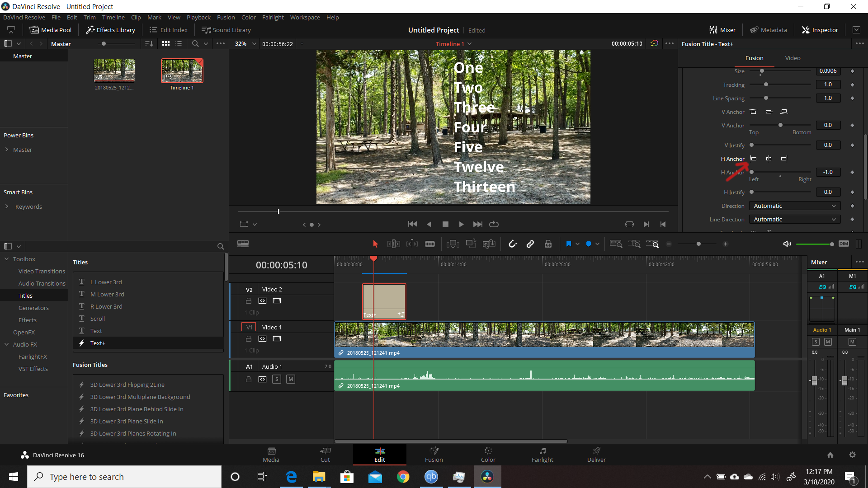Image resolution: width=868 pixels, height=488 pixels.
Task: Toggle the Media Pool panel button
Action: coord(51,30)
